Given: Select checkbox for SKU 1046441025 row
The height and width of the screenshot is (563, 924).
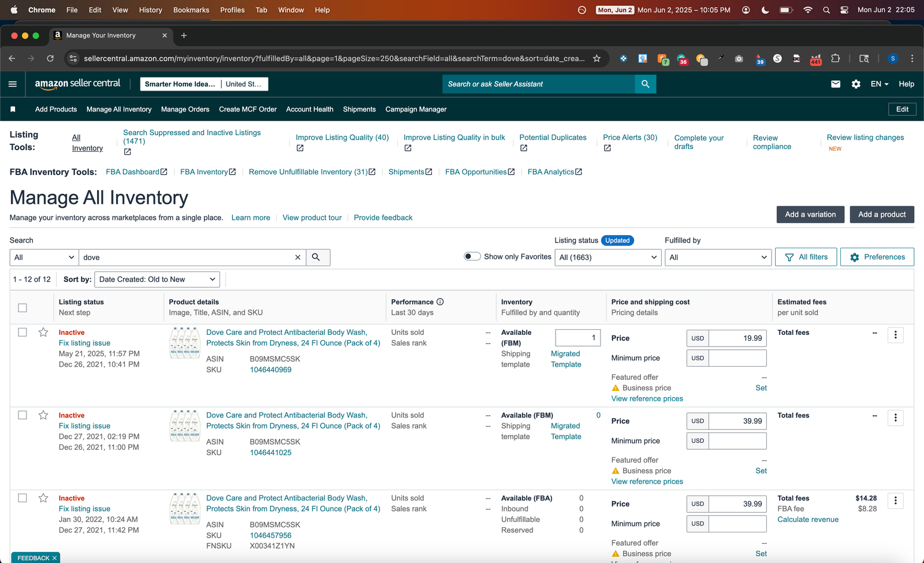Looking at the screenshot, I should [23, 415].
